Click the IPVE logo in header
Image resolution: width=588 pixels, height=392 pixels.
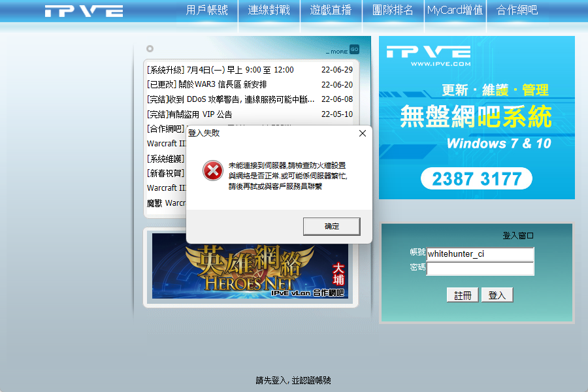(84, 11)
